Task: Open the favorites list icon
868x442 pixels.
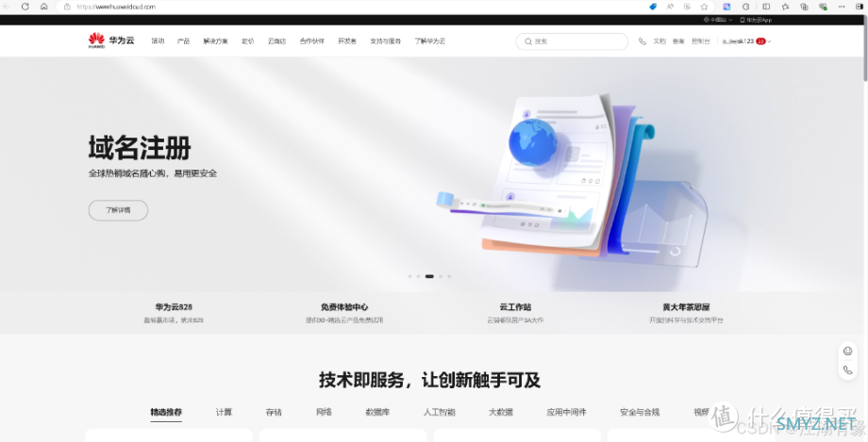Action: [x=786, y=7]
